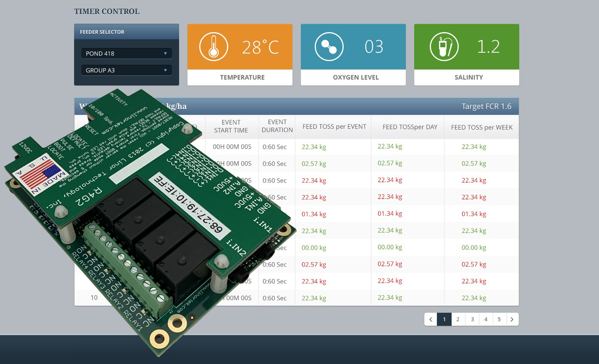Open the POND 418 dropdown

point(126,53)
